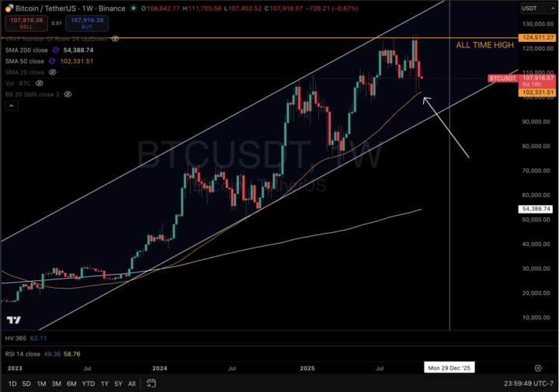
Task: Select the 5Y time range
Action: [118, 383]
